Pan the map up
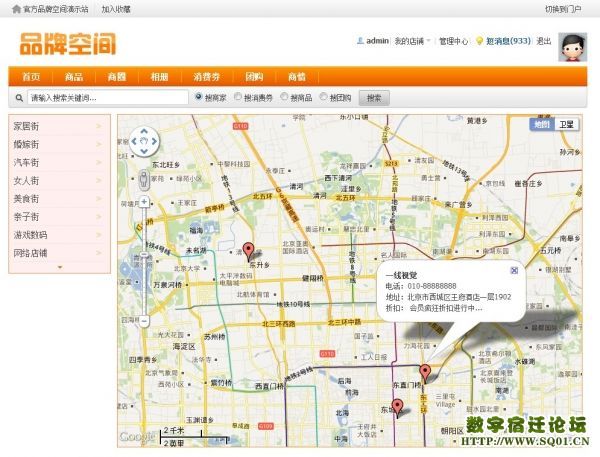The width and height of the screenshot is (600, 457). [144, 131]
